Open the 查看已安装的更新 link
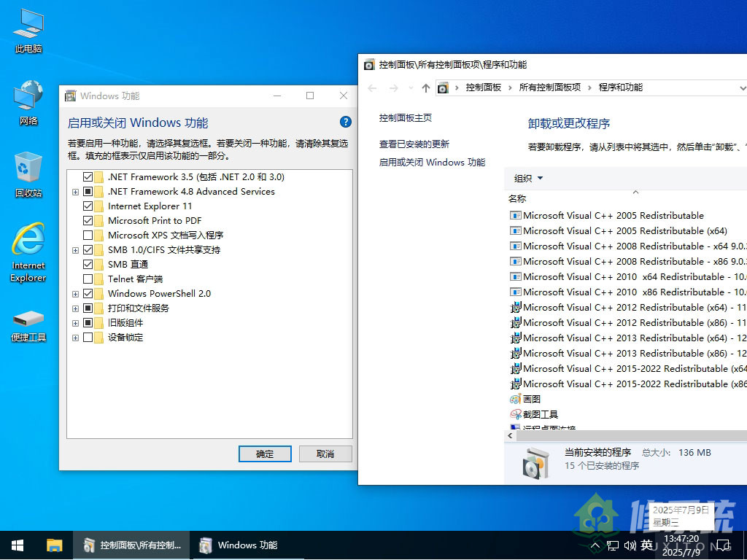Viewport: 747px width, 560px height. pos(414,144)
